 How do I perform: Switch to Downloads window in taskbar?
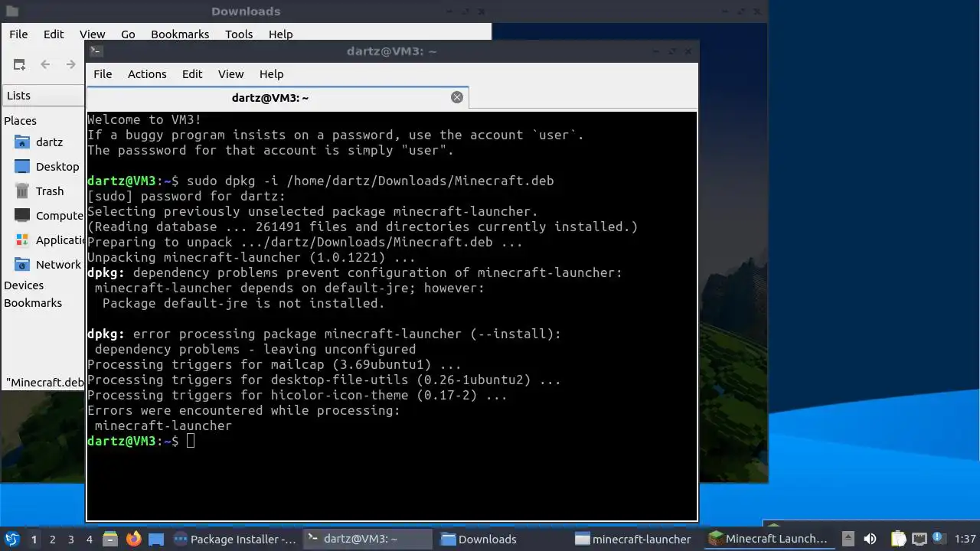click(502, 539)
